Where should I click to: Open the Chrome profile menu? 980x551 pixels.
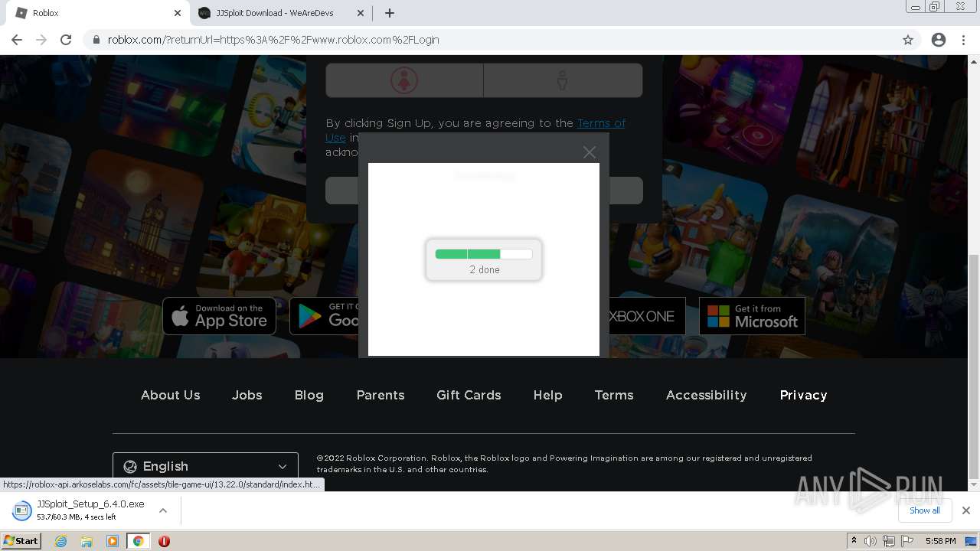click(x=939, y=40)
